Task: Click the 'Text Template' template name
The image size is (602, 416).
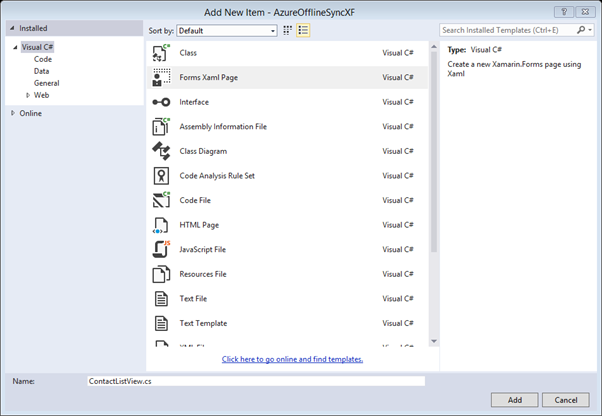Action: 203,323
